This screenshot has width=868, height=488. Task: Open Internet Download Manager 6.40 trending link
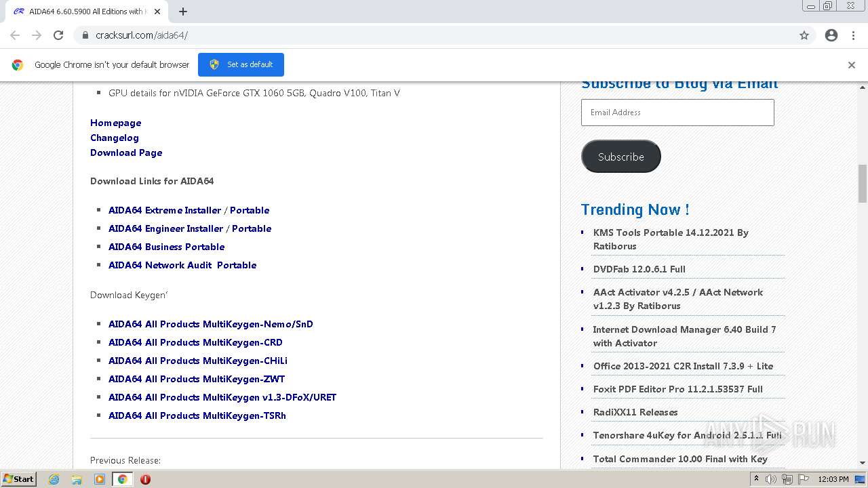[685, 336]
